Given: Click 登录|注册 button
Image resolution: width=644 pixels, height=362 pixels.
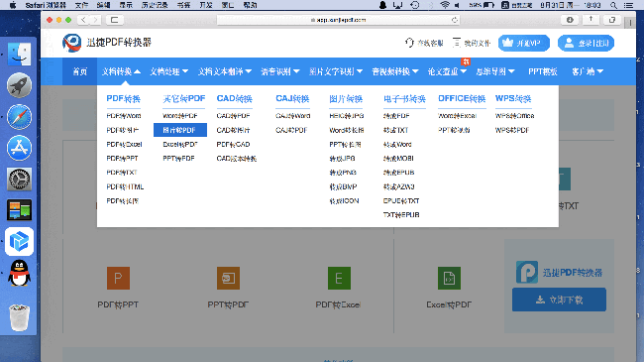Looking at the screenshot, I should click(586, 43).
